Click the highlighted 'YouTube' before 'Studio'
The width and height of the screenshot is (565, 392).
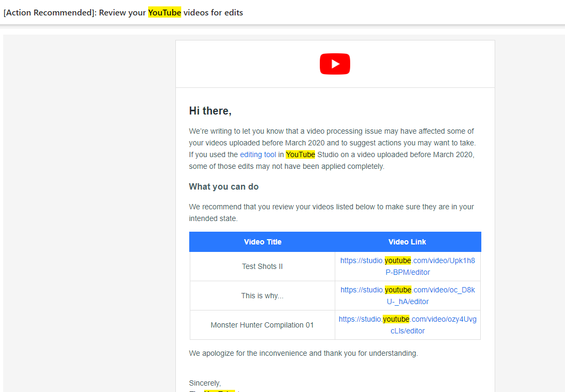click(x=300, y=155)
